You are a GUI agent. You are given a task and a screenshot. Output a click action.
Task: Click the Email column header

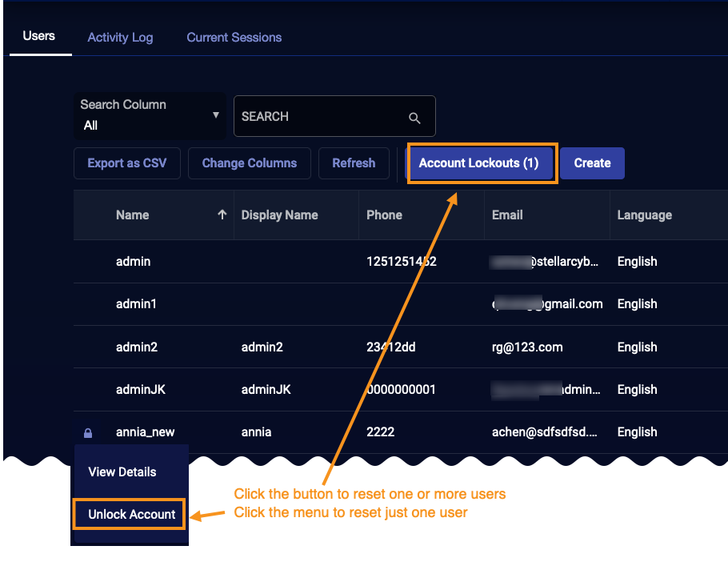pos(507,215)
